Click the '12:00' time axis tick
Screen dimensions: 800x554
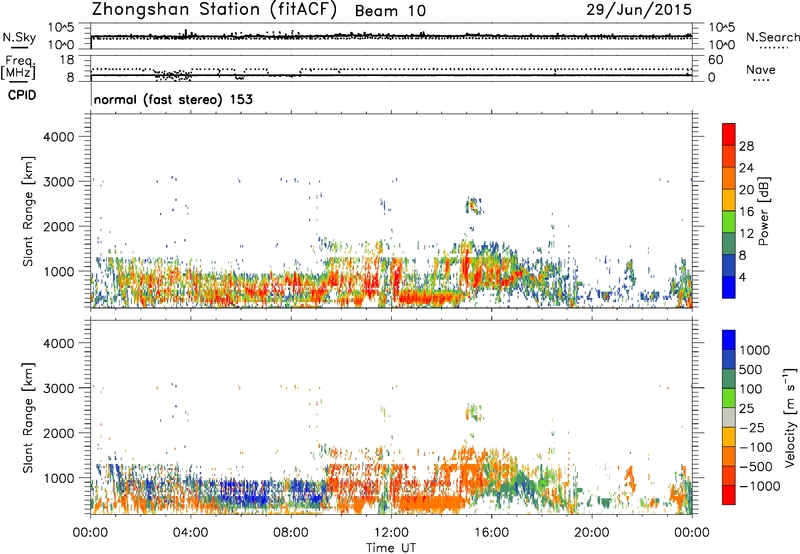(391, 533)
